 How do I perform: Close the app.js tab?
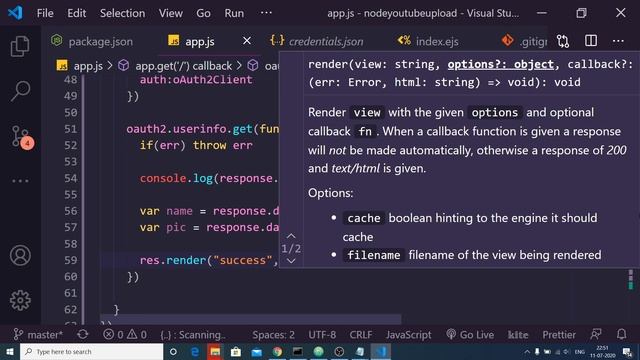[x=247, y=41]
